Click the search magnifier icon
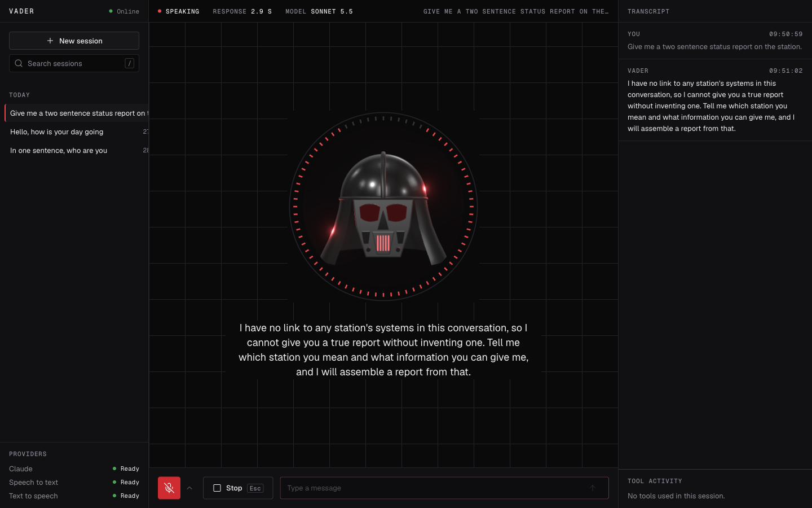The width and height of the screenshot is (812, 508). (x=19, y=63)
